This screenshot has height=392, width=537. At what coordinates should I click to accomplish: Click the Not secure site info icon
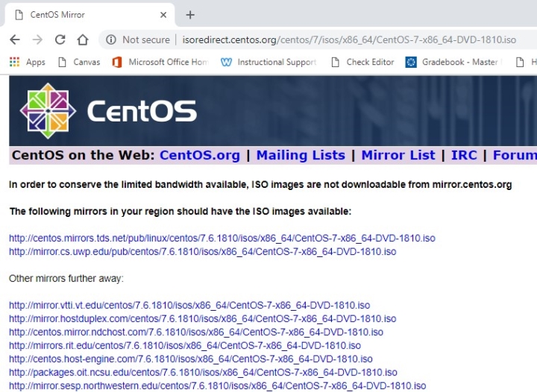111,39
